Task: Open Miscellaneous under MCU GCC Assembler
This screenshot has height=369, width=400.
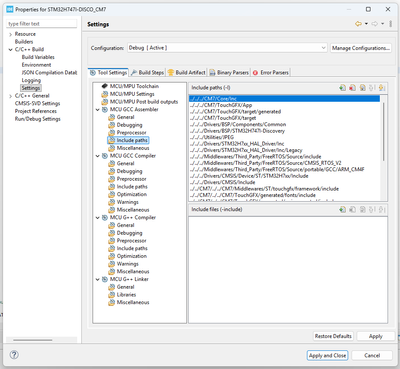Action: pyautogui.click(x=133, y=148)
